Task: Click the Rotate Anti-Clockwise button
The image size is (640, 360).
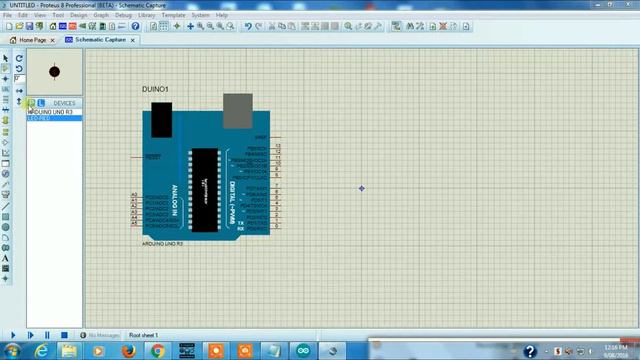Action: coord(19,69)
